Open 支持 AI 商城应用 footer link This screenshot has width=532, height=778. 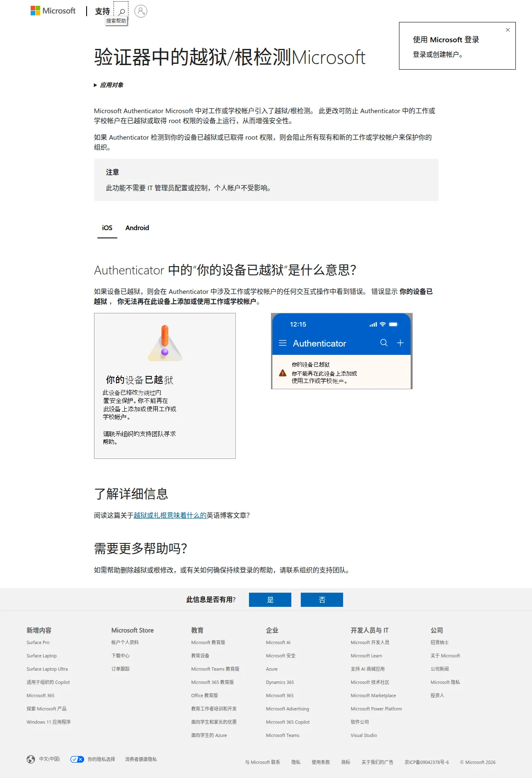coord(368,669)
